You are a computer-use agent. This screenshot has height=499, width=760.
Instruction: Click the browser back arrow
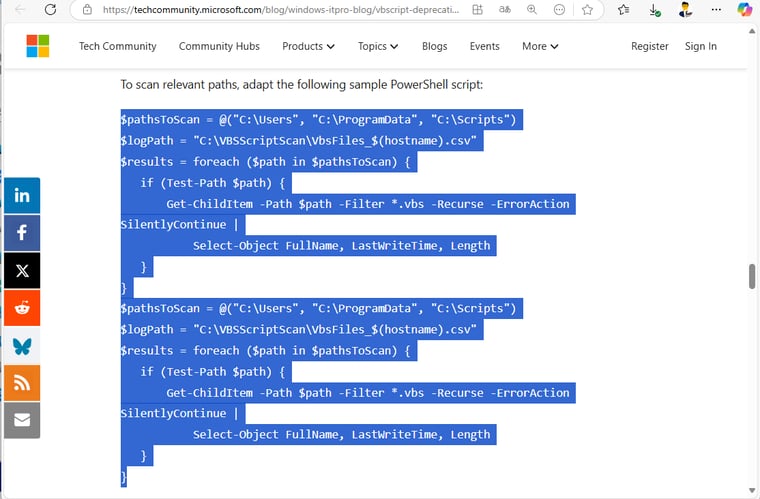coord(19,10)
